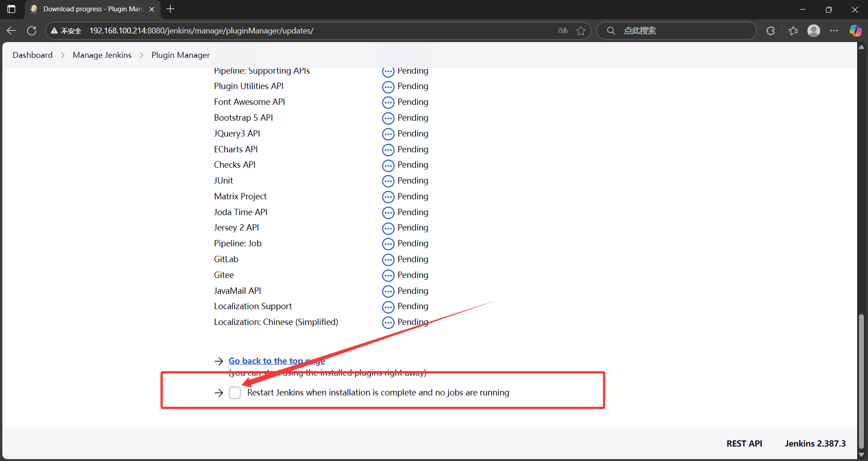The image size is (868, 461).
Task: Click pending status icon for Font Awesome API
Action: [x=388, y=103]
